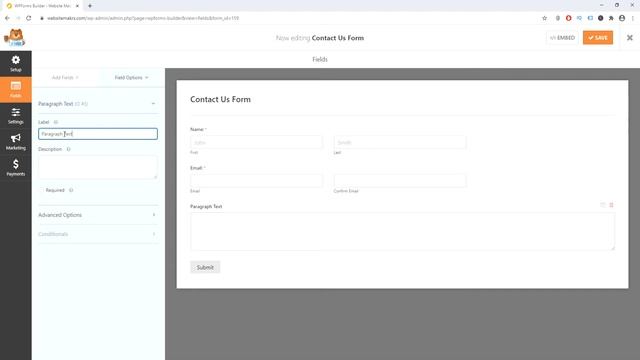The height and width of the screenshot is (360, 640).
Task: Click the Email field label
Action: (196, 168)
